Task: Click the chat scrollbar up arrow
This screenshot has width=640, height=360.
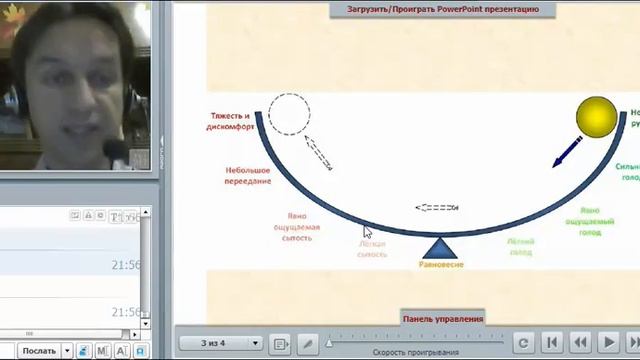Action: [x=146, y=212]
